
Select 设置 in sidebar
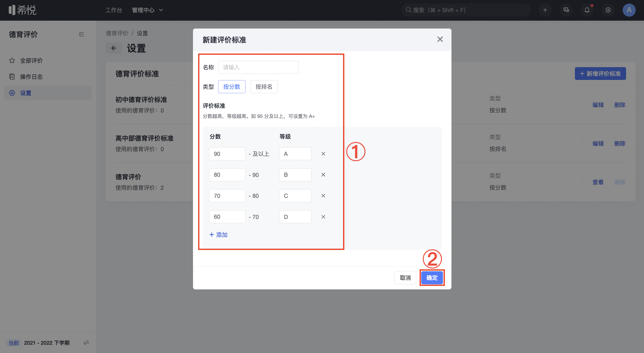click(48, 93)
